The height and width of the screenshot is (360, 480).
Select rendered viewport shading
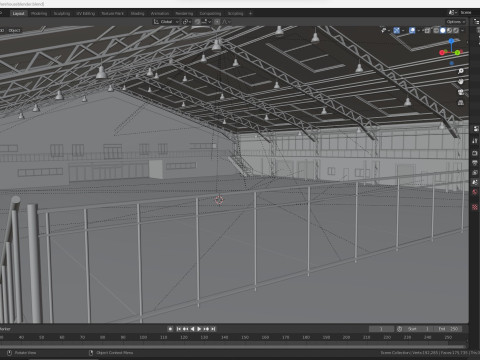pyautogui.click(x=456, y=30)
